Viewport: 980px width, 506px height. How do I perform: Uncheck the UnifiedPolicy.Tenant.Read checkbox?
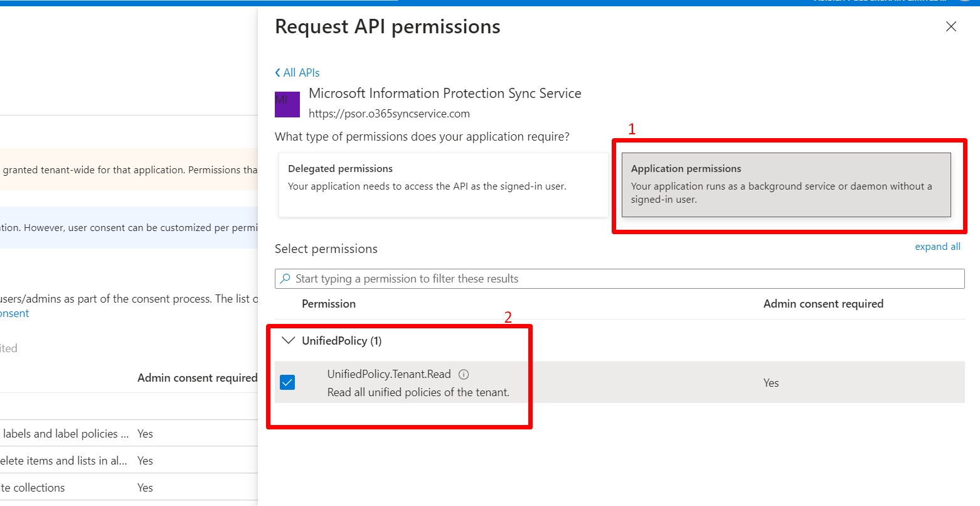click(x=287, y=382)
